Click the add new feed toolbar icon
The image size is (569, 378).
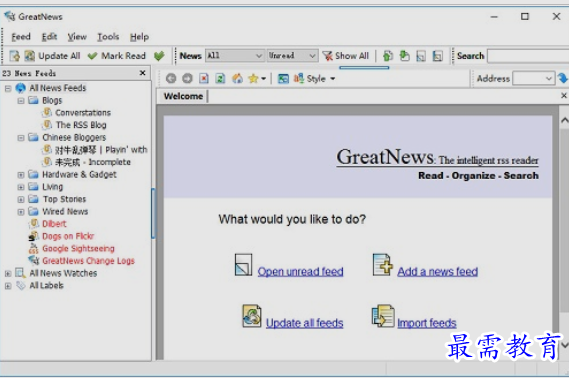[15, 56]
